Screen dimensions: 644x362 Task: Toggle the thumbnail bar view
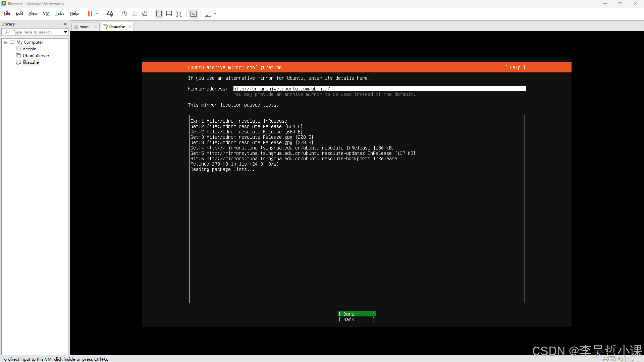click(x=169, y=14)
